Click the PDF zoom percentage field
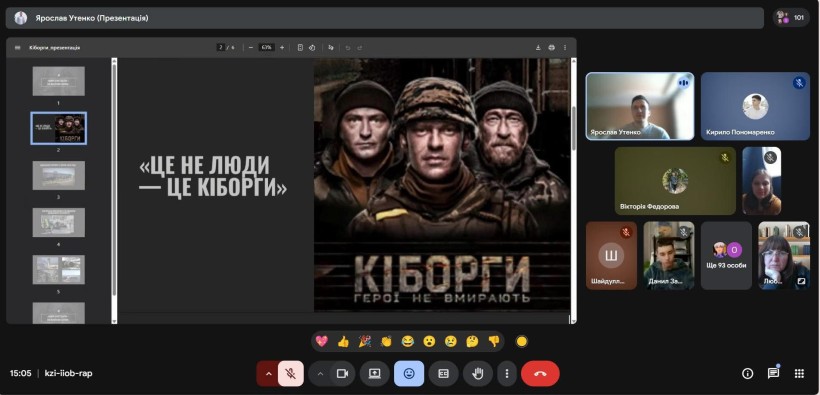Screen dimensions: 820x395 [267, 48]
